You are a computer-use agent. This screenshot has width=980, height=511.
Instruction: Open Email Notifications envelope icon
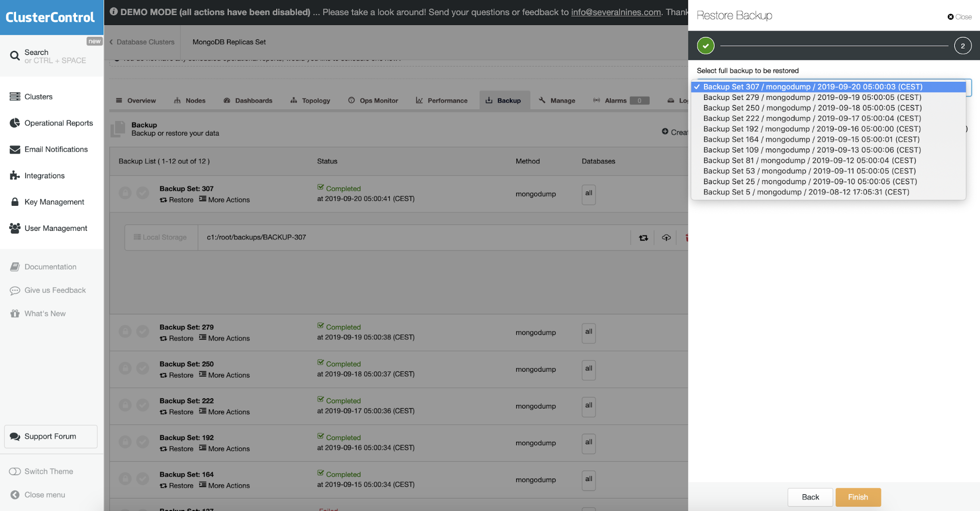[x=15, y=149]
